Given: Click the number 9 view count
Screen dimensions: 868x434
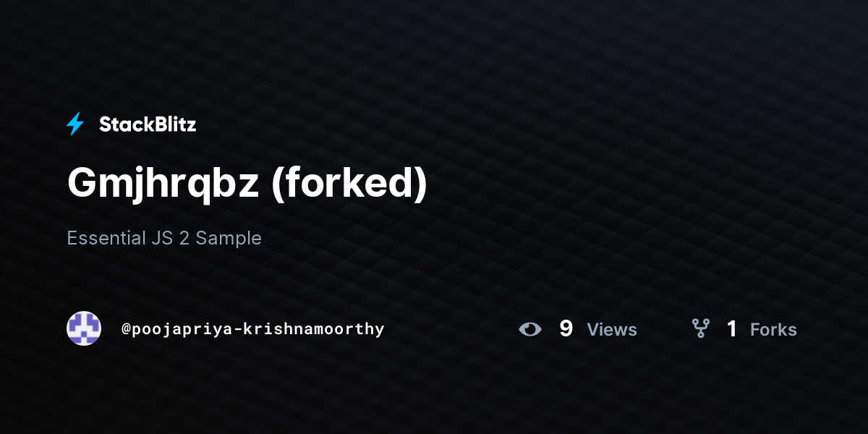Looking at the screenshot, I should pos(566,329).
